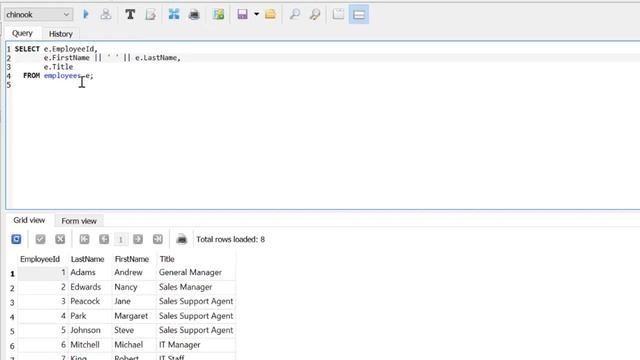Select the Sales Manager title cell
This screenshot has height=360, width=640.
click(196, 287)
